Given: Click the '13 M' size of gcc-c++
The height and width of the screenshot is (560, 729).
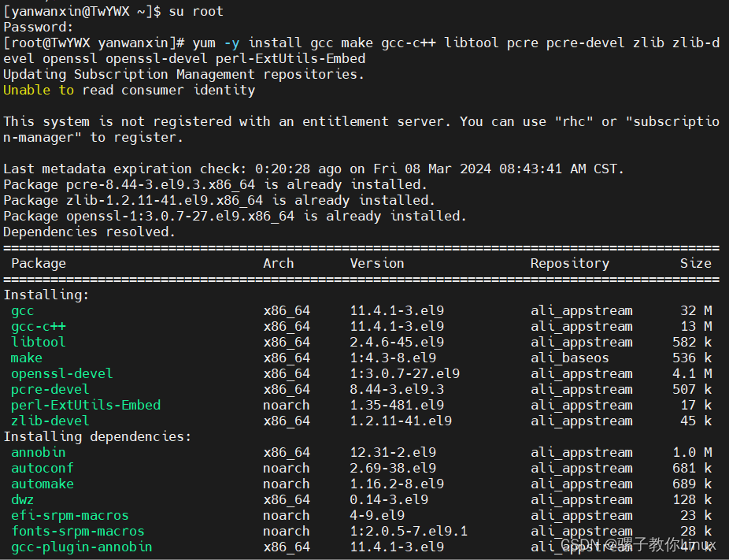Looking at the screenshot, I should (696, 327).
